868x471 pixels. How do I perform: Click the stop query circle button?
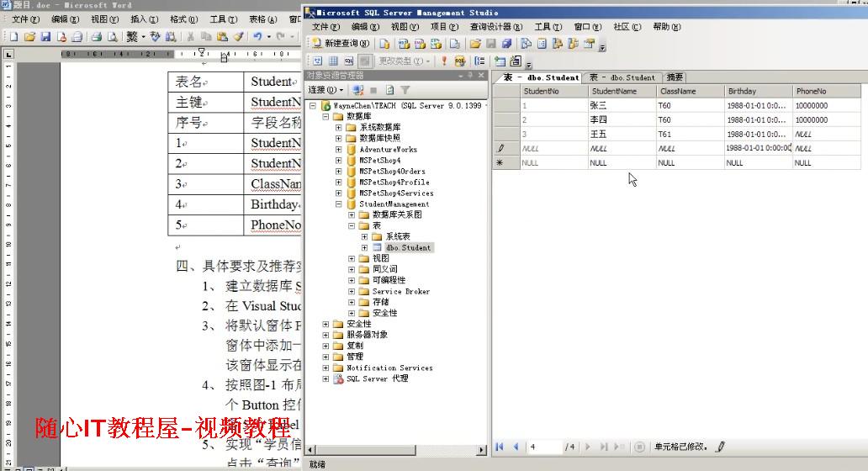[x=639, y=447]
